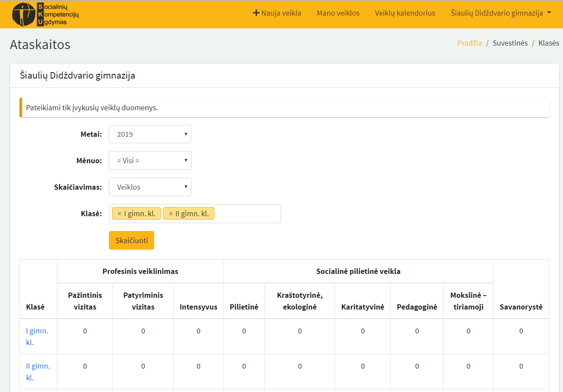Click II gimn. kl. Pažintinis vizitas value
This screenshot has width=563, height=392.
coord(85,366)
